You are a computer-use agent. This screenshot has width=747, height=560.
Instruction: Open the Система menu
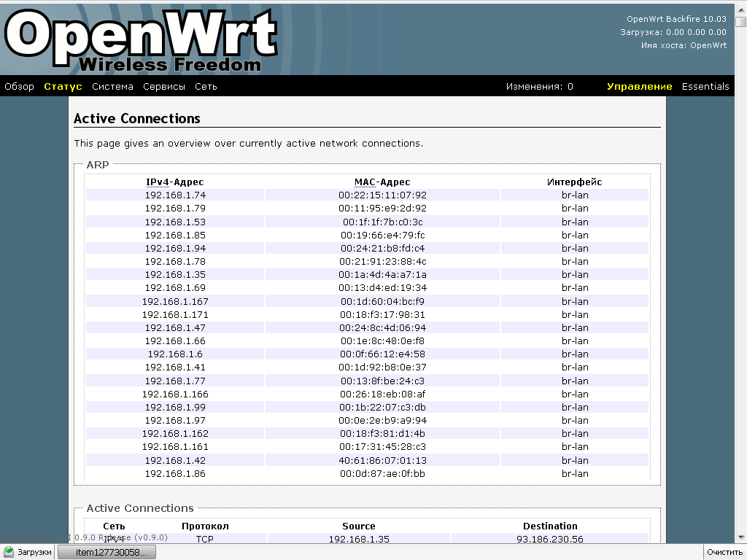click(x=112, y=87)
